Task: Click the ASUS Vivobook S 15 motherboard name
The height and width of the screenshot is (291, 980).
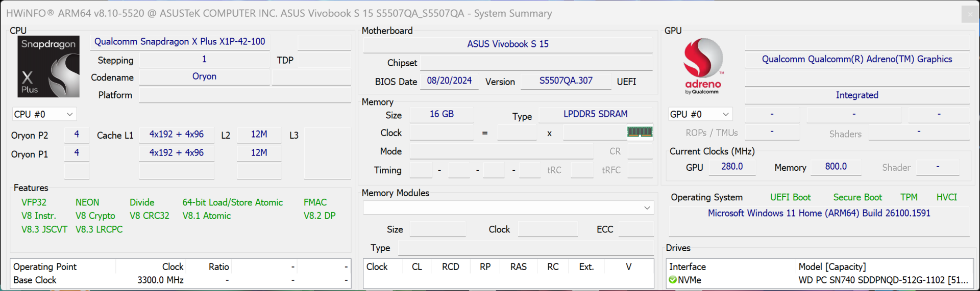Action: click(x=507, y=44)
